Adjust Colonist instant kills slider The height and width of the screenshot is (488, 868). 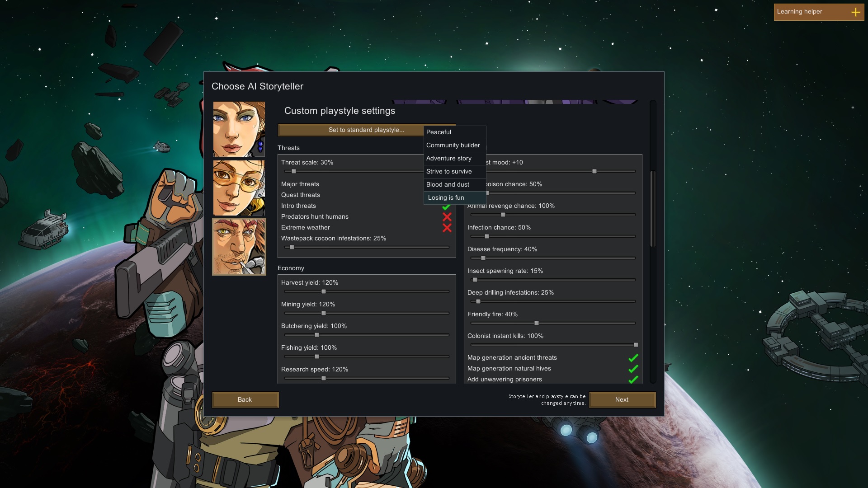pyautogui.click(x=553, y=345)
